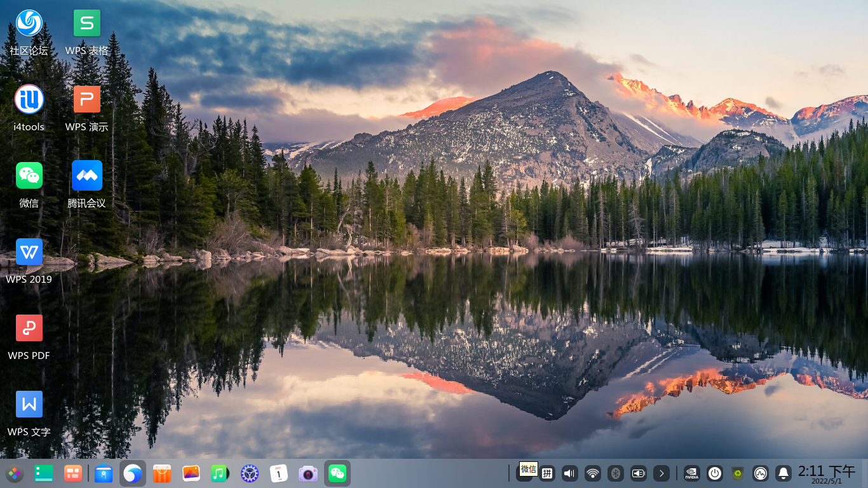Open the Deepin launcher menu
This screenshot has height=488, width=868.
click(14, 474)
